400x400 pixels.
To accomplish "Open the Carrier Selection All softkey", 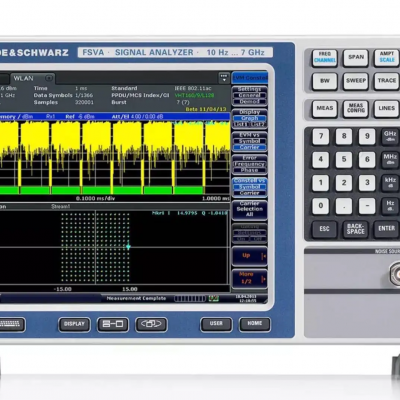I will coord(250,210).
